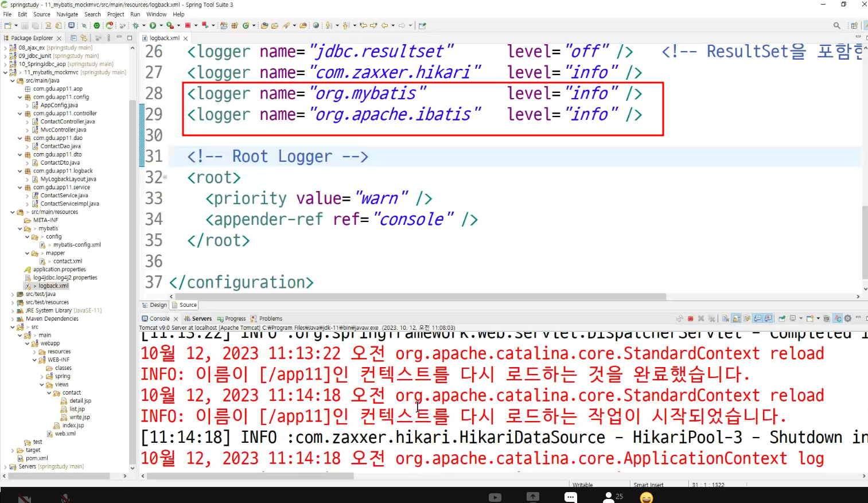Run the application with green play icon
Screen dimensions: 868x503
[x=153, y=25]
